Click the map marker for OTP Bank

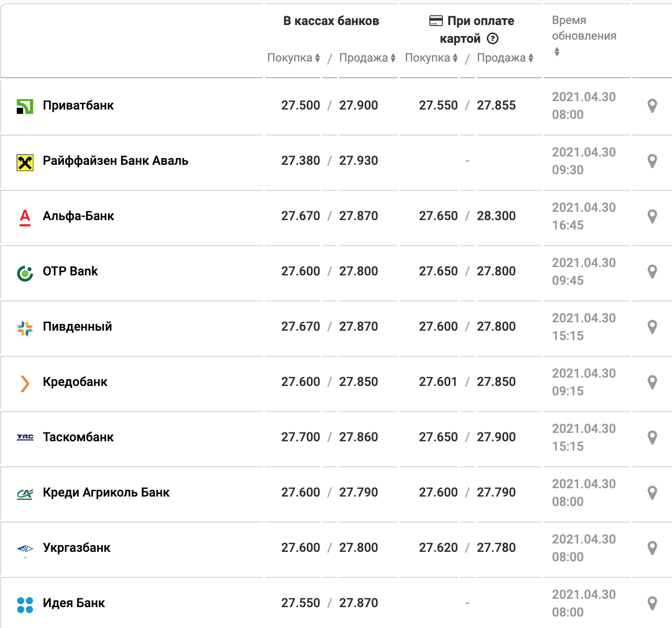(x=652, y=272)
